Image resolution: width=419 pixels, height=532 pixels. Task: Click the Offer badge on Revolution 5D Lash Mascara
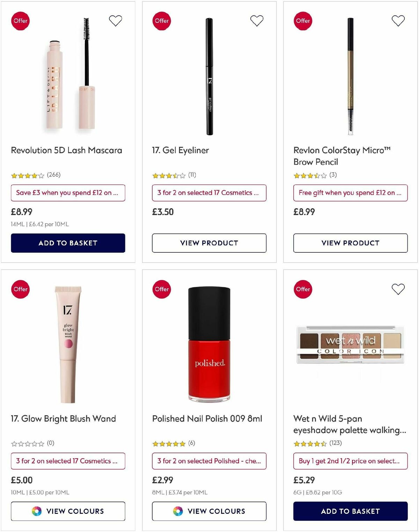[x=20, y=21]
